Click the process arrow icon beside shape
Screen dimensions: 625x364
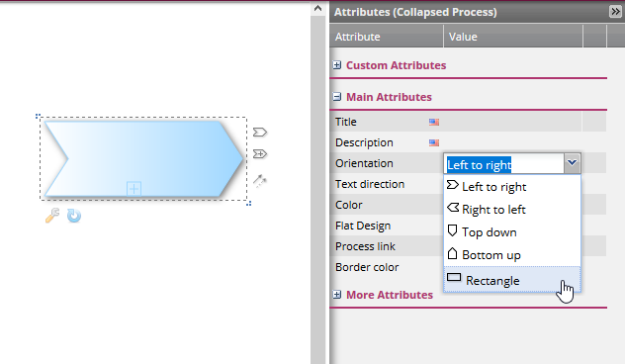coord(260,132)
